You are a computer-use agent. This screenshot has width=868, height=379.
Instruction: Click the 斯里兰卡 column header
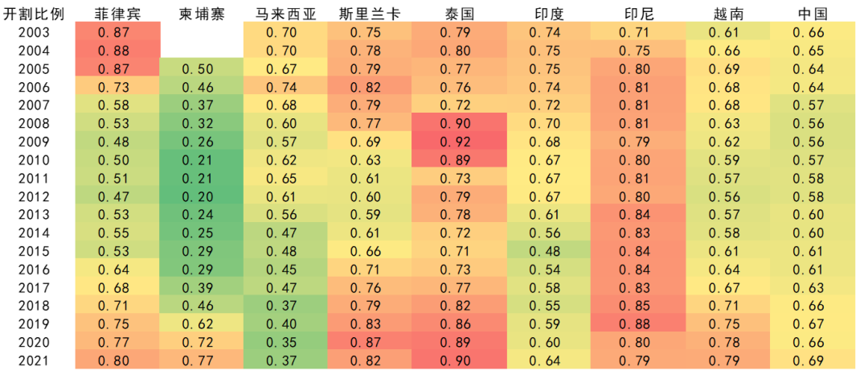tap(370, 14)
